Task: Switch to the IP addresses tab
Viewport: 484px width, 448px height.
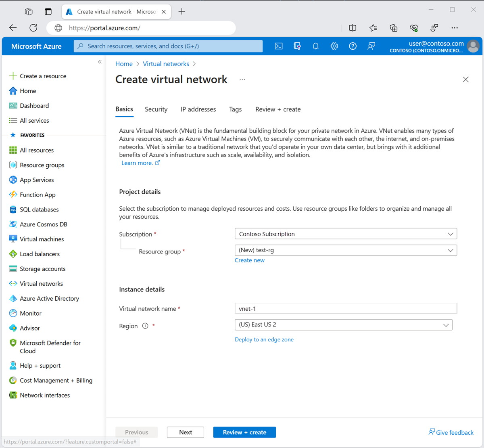Action: click(x=198, y=109)
